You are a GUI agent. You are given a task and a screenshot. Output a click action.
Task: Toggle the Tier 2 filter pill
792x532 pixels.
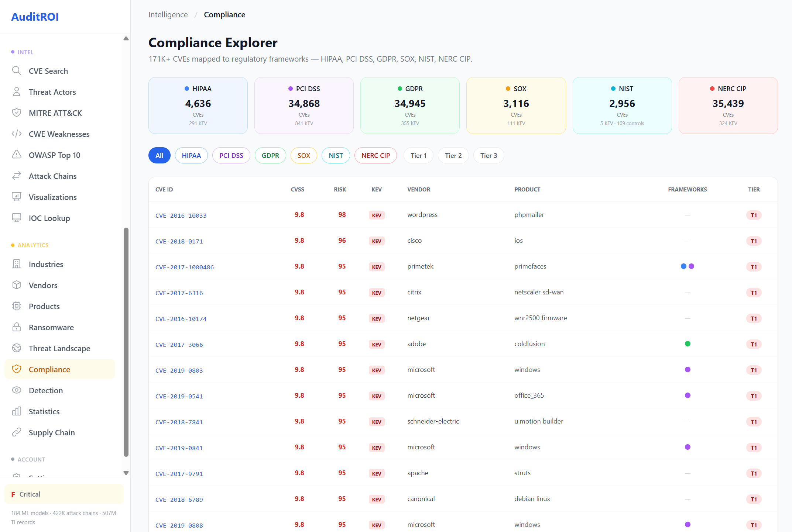[453, 155]
